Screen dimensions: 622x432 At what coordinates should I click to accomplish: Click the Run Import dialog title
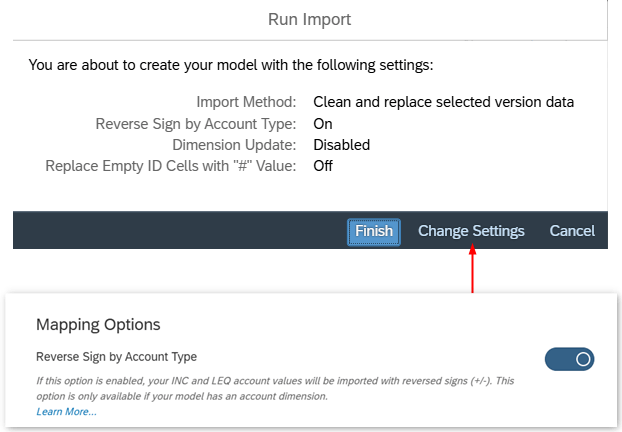(x=309, y=18)
